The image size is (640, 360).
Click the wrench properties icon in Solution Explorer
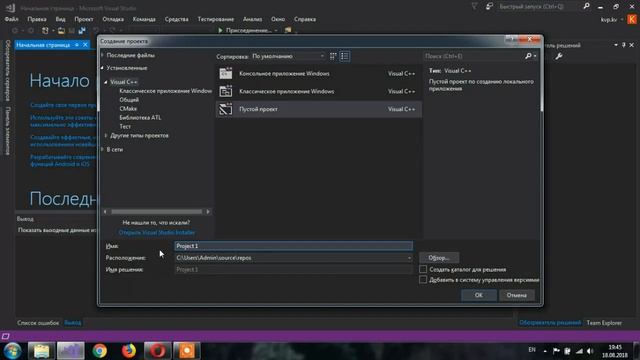(x=559, y=56)
